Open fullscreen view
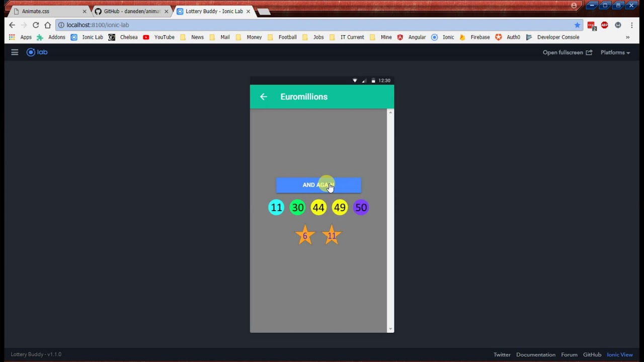Viewport: 644px width, 362px height. tap(568, 52)
